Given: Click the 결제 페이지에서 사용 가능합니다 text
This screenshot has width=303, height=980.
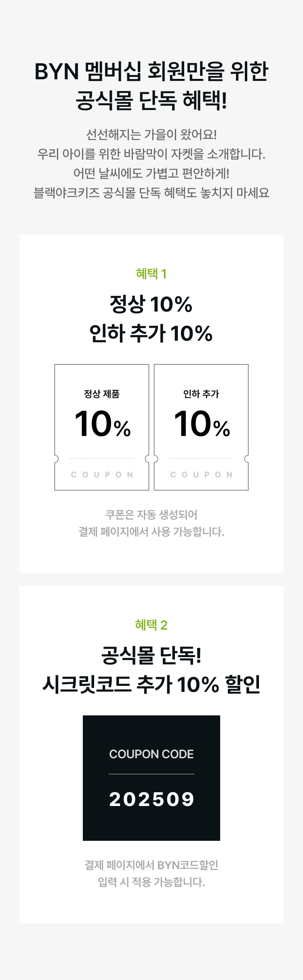Looking at the screenshot, I should tap(151, 532).
